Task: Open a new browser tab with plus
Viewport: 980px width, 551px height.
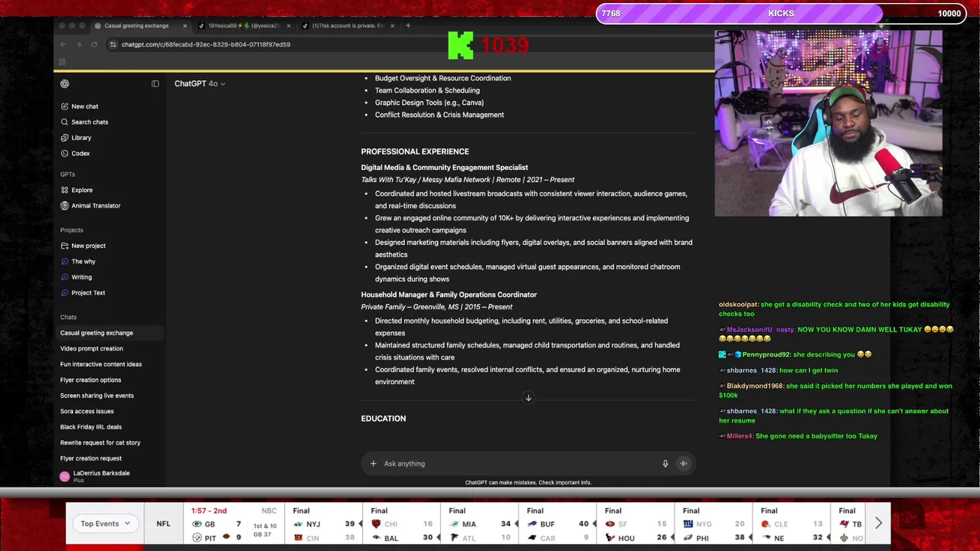Action: pos(408,25)
